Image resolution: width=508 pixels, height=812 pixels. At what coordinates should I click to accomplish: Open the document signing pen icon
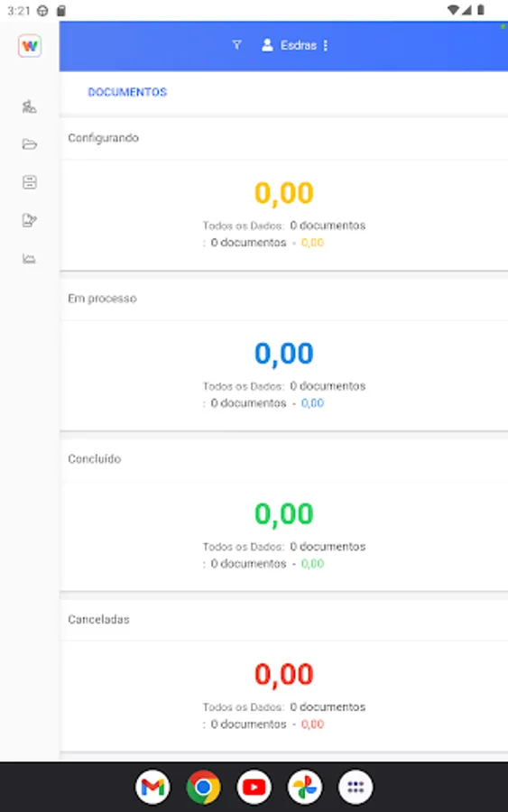pos(30,220)
